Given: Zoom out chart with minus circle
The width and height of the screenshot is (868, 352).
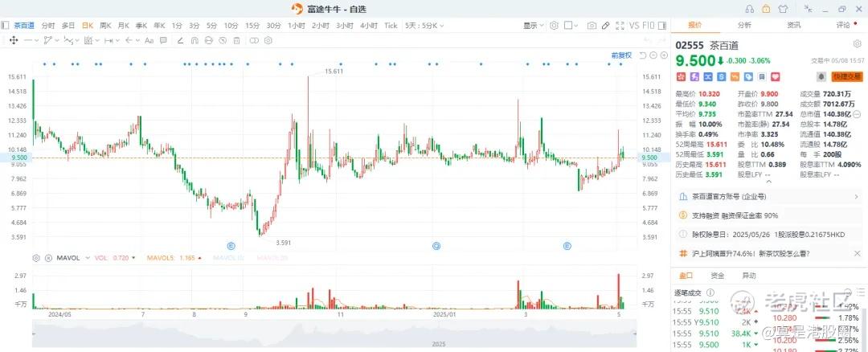Looking at the screenshot, I should click(x=653, y=55).
